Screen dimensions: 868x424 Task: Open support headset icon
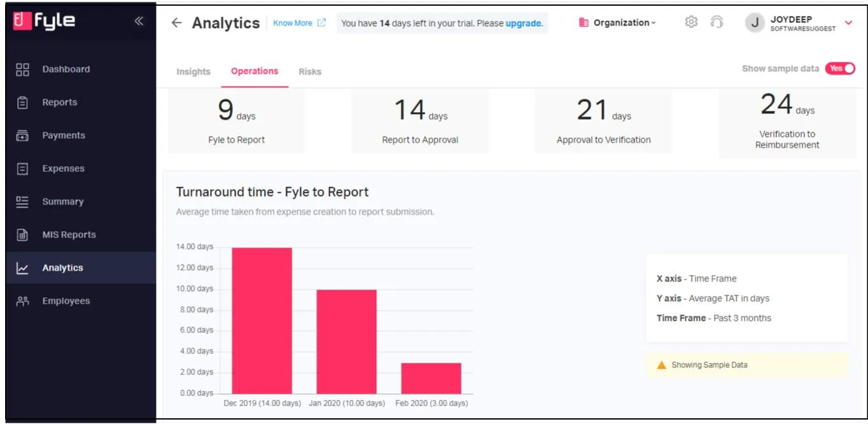click(x=717, y=22)
